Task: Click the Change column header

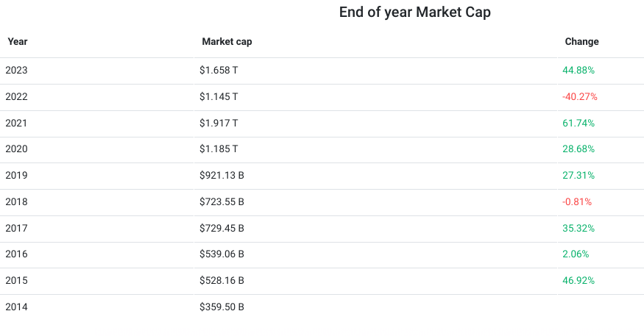Action: pos(581,42)
